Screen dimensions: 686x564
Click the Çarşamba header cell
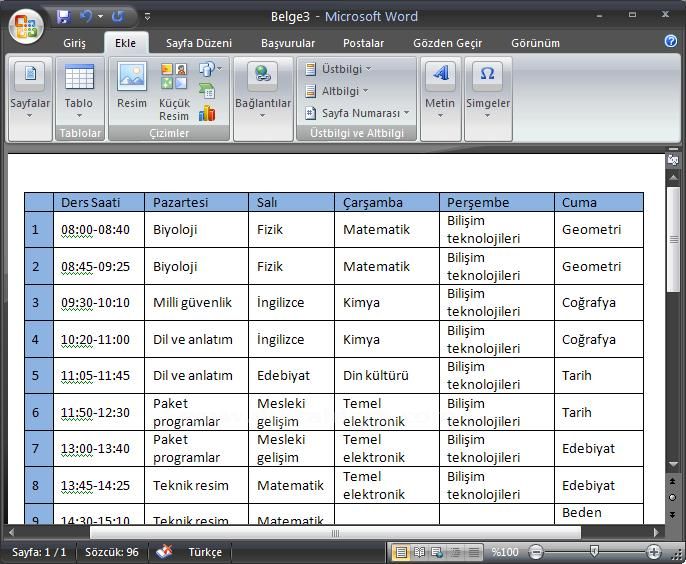click(387, 202)
